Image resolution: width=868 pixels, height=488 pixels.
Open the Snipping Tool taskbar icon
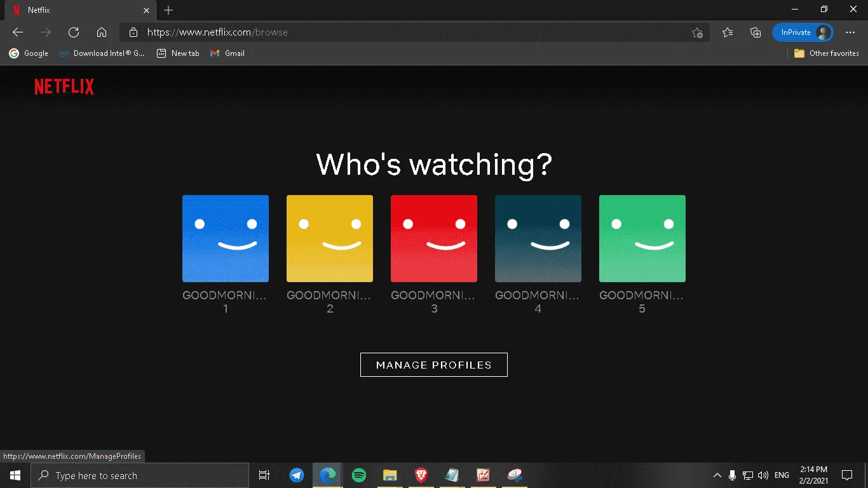point(515,475)
